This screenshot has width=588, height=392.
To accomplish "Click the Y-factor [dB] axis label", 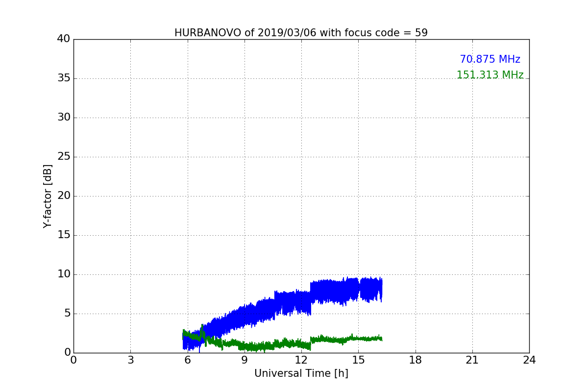I will [x=47, y=196].
